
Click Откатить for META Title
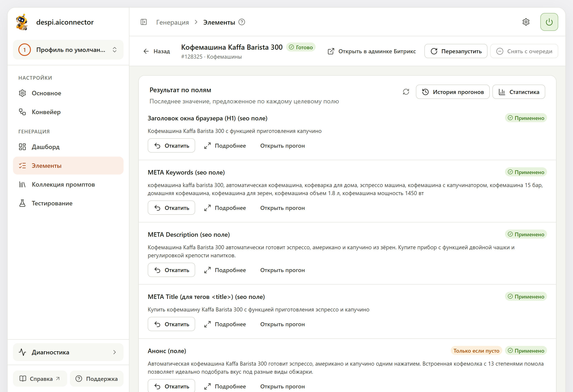point(171,324)
